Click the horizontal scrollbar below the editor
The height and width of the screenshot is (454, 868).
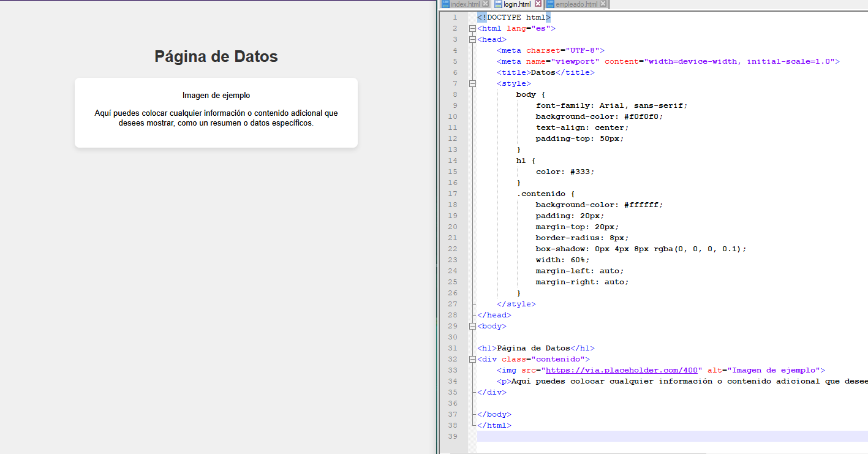pos(576,453)
